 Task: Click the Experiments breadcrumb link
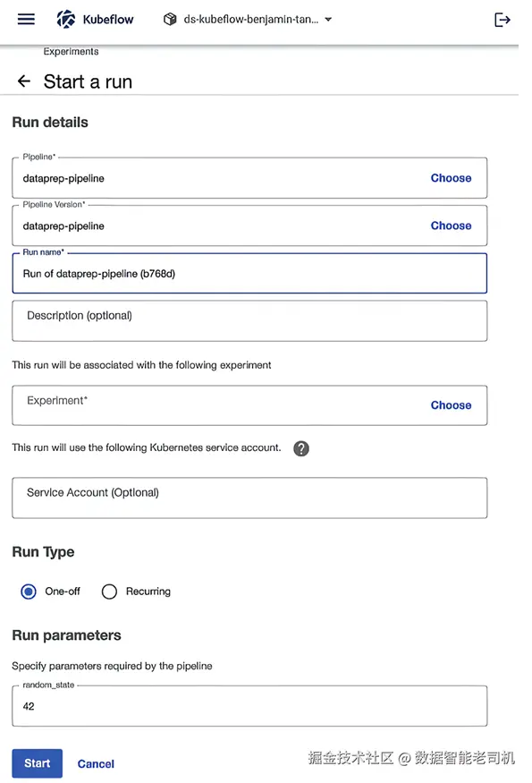[71, 51]
